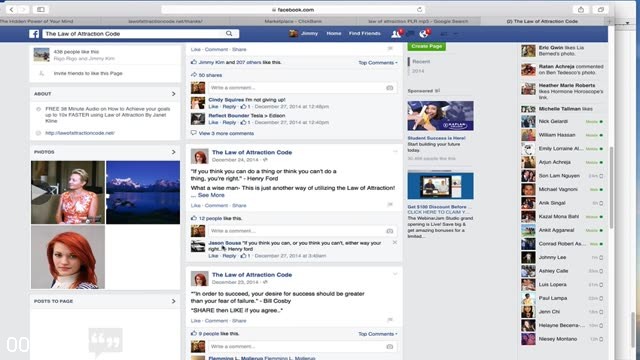Open chat with Johnny Lee

(562, 258)
